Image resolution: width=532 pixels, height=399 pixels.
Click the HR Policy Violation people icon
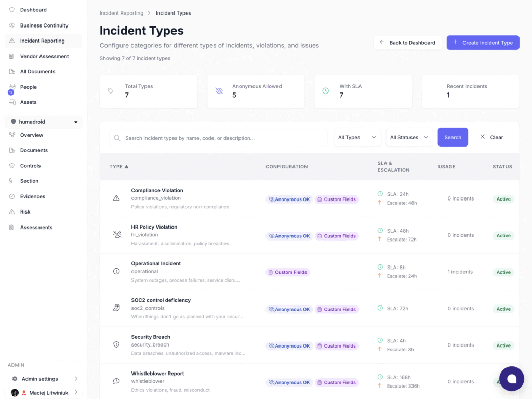[116, 235]
